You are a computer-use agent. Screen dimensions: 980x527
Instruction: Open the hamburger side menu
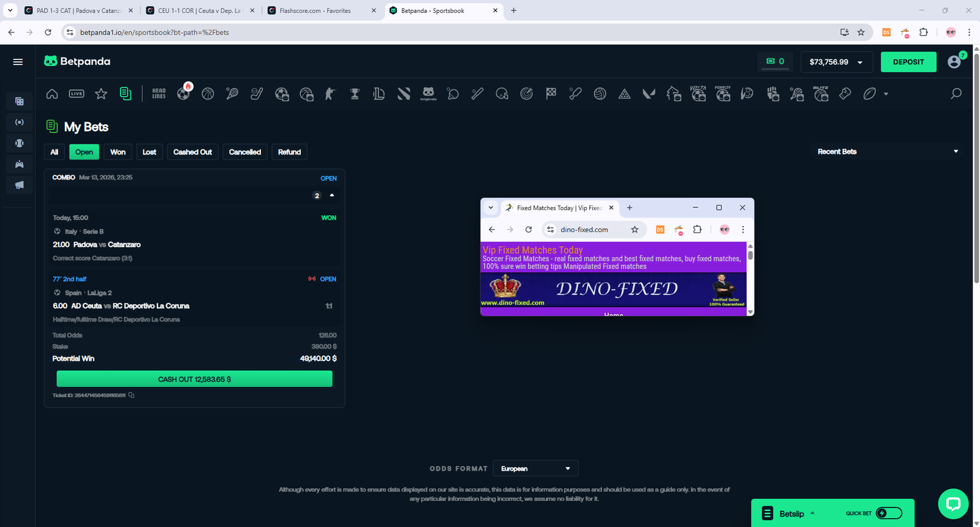(18, 62)
